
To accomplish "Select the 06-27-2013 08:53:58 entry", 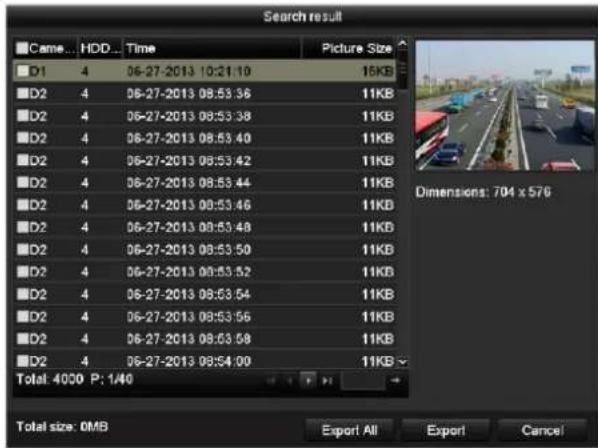I will click(204, 339).
